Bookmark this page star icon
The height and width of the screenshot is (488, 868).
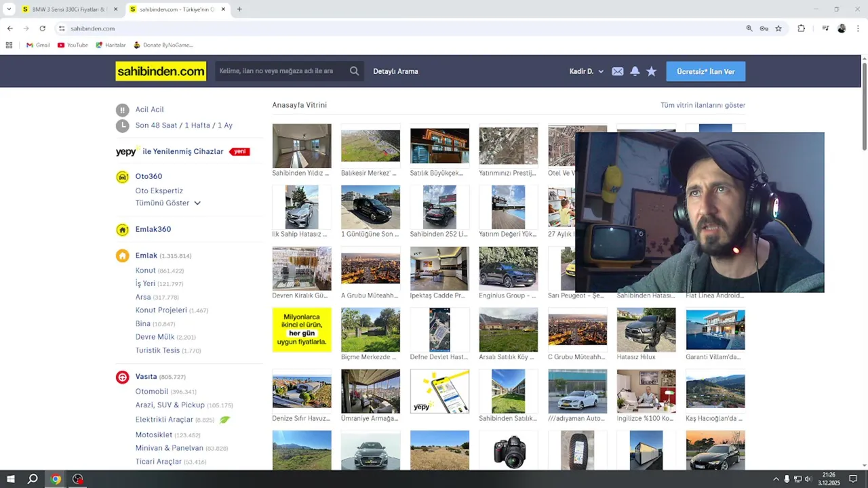click(x=778, y=28)
